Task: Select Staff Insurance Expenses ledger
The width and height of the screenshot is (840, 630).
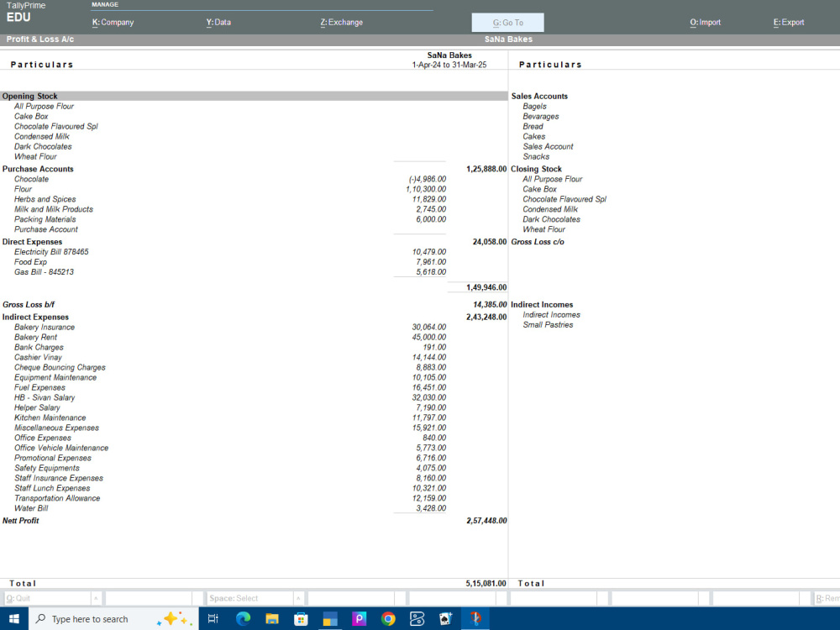Action: (x=59, y=478)
